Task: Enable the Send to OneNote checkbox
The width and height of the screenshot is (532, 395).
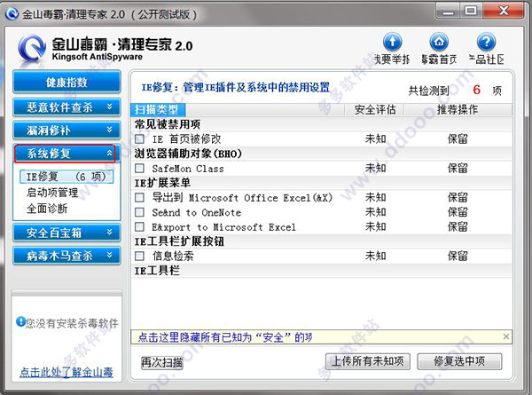Action: tap(139, 212)
